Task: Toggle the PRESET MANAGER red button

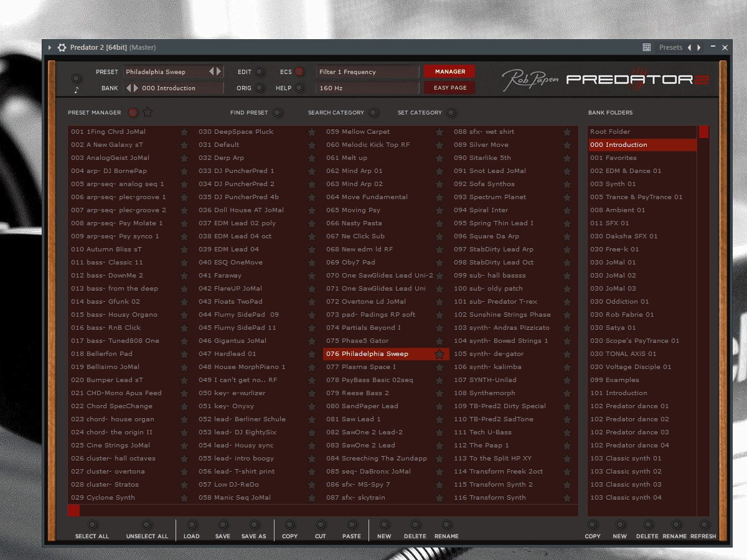Action: (x=133, y=113)
